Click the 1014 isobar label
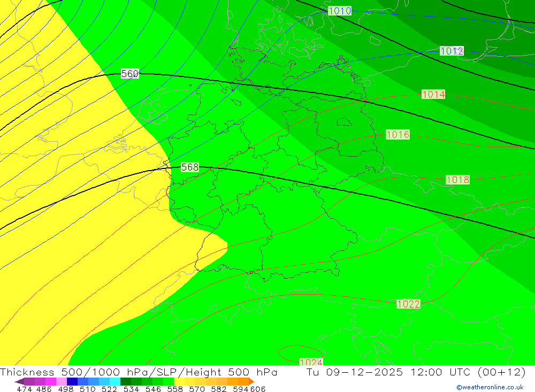Viewport: 535px width, 392px height. click(x=433, y=94)
